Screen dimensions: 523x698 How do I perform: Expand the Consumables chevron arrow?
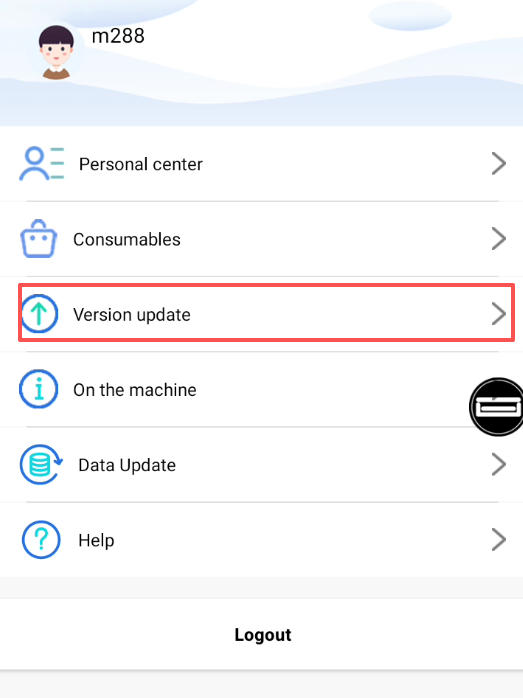(x=499, y=239)
